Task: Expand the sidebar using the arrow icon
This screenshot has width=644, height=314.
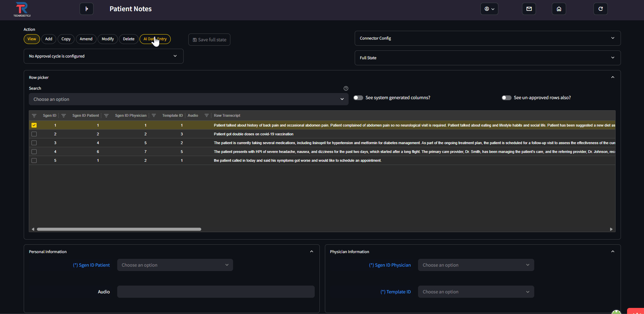Action: pyautogui.click(x=86, y=9)
